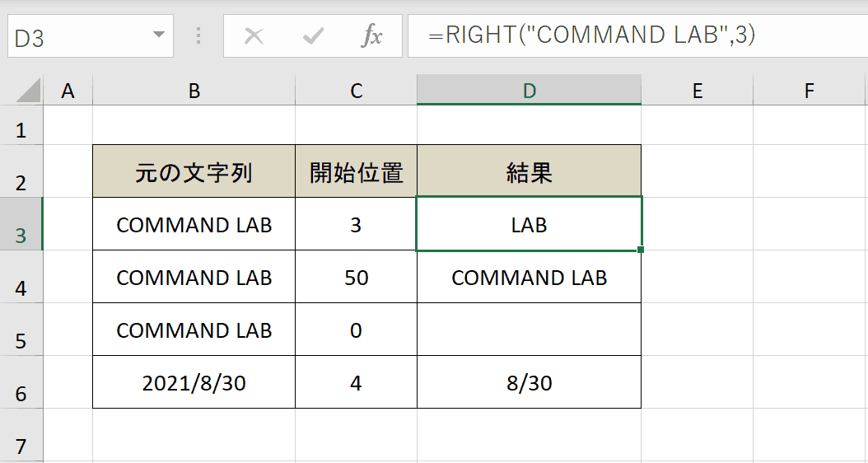The width and height of the screenshot is (868, 463).
Task: Select column C header
Action: click(x=356, y=91)
